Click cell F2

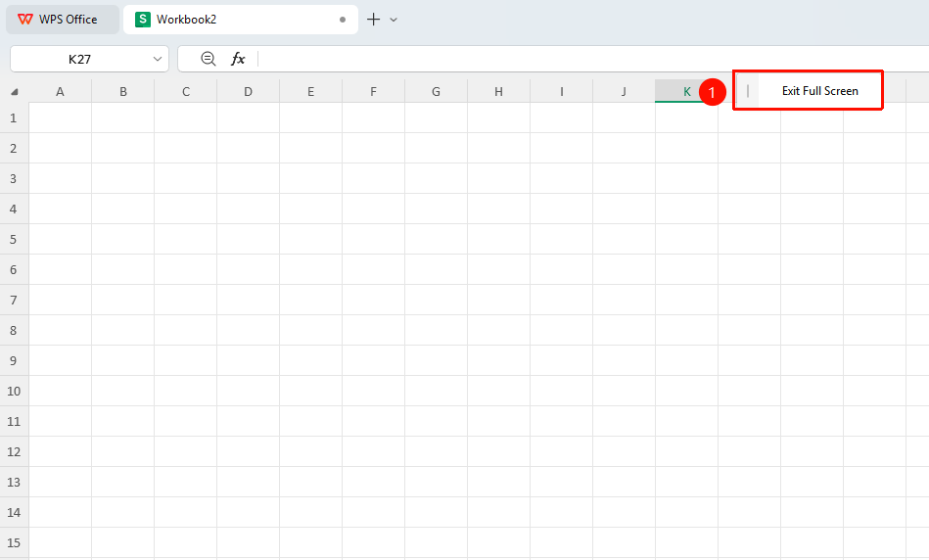tap(373, 148)
